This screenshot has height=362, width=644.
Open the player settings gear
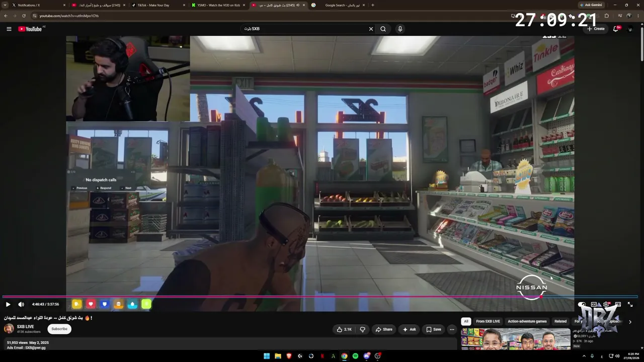click(x=606, y=304)
